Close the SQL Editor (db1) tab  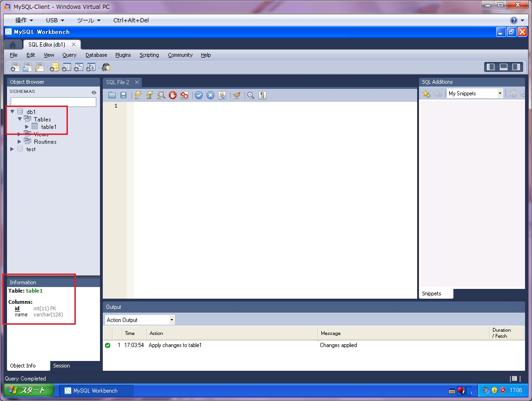(x=73, y=45)
